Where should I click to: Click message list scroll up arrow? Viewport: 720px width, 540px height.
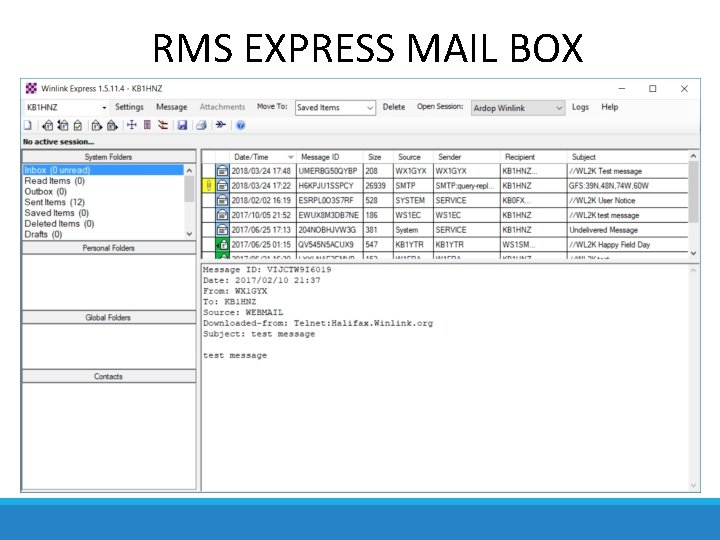(x=693, y=157)
